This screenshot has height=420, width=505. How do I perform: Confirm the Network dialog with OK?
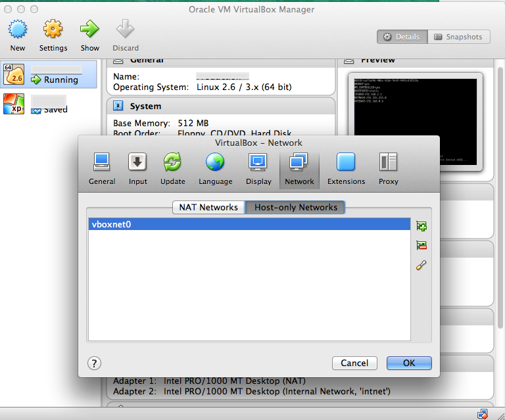click(409, 363)
